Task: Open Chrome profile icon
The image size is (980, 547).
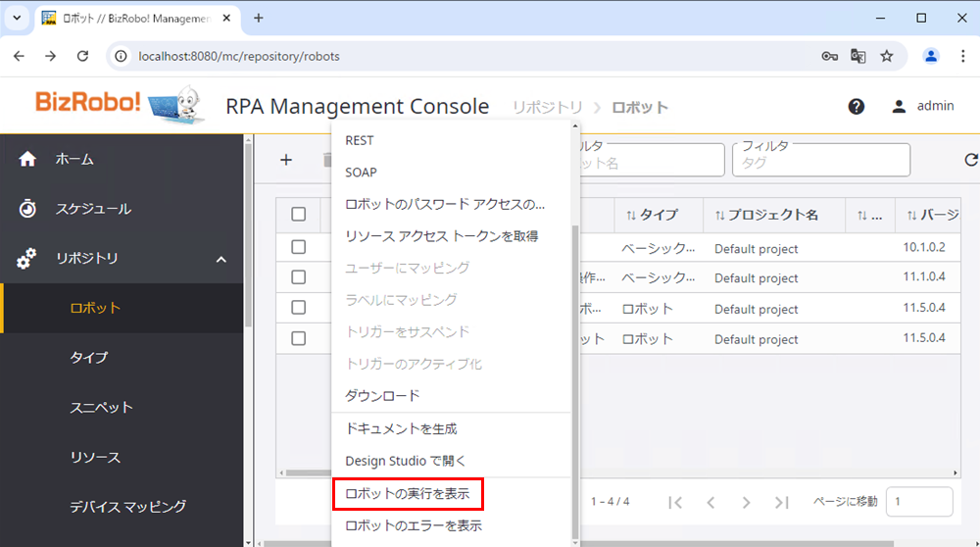Action: pos(931,56)
